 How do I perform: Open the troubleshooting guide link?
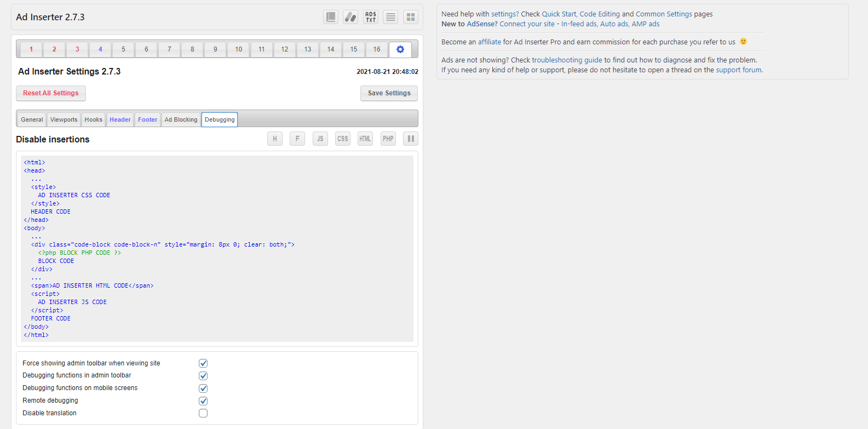pos(567,60)
